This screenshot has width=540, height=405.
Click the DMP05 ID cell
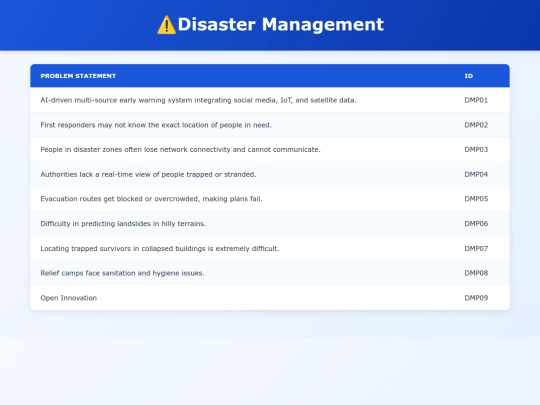pyautogui.click(x=476, y=199)
